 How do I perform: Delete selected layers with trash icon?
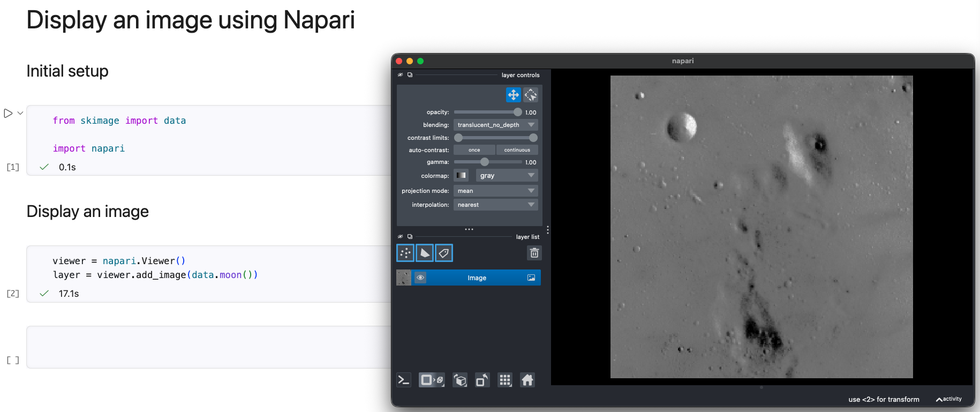534,253
